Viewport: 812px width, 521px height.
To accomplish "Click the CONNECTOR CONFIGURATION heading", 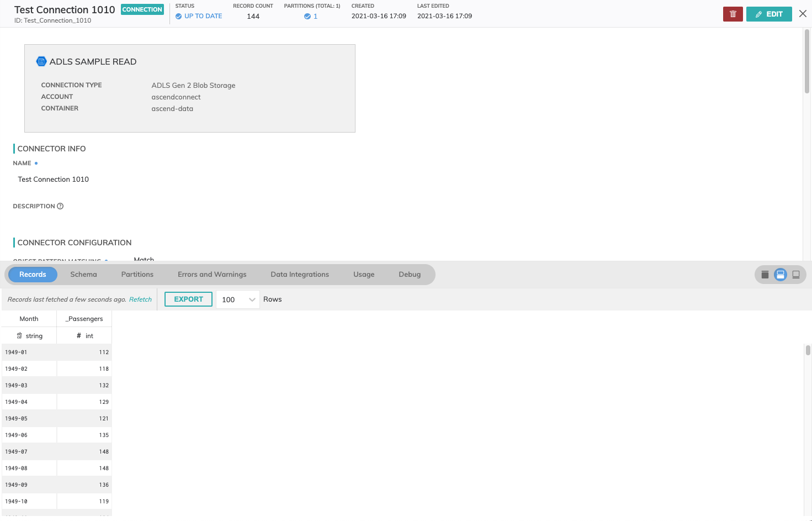I will pos(75,243).
